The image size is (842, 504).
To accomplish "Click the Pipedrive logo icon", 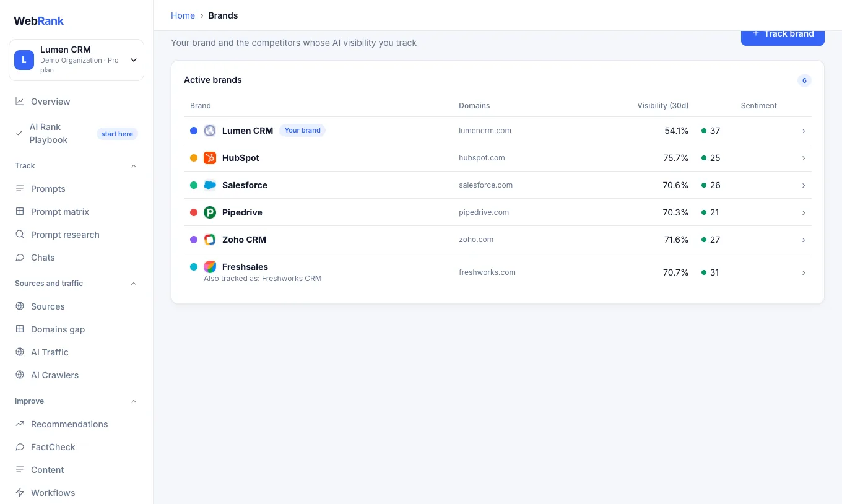I will (210, 212).
